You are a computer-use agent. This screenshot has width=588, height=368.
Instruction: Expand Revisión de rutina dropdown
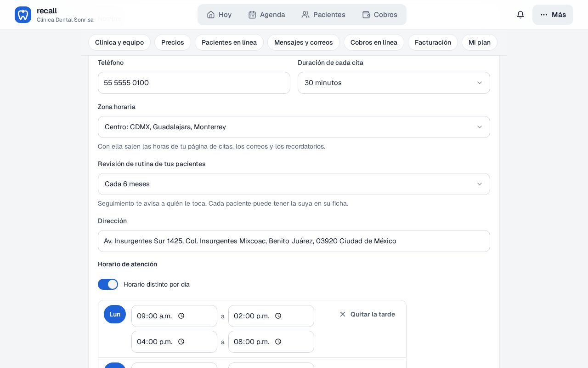[294, 184]
